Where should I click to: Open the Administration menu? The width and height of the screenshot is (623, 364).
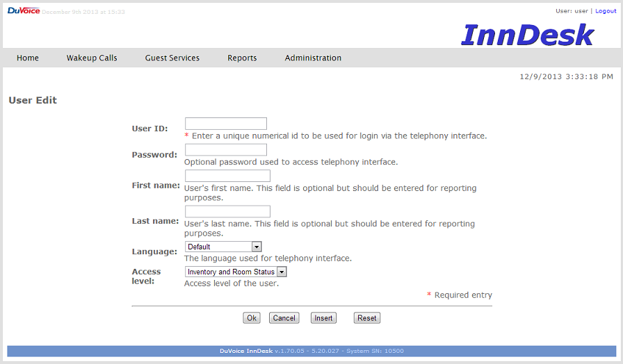pos(313,58)
